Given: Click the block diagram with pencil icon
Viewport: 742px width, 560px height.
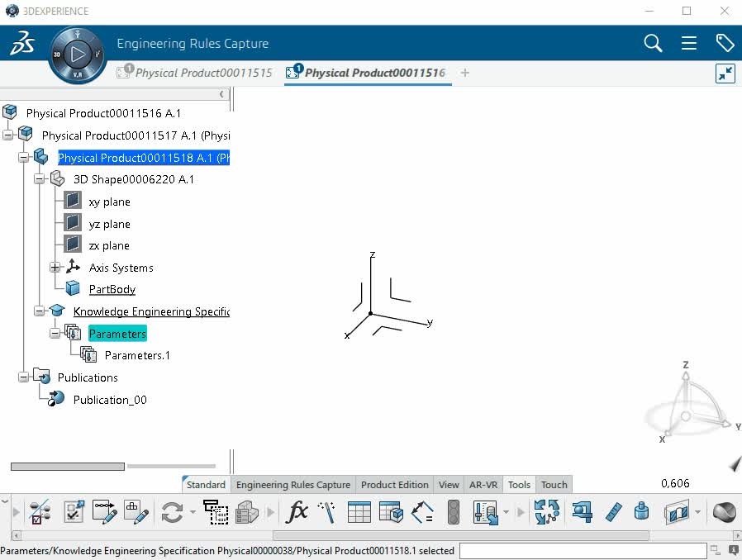Looking at the screenshot, I should click(x=136, y=512).
